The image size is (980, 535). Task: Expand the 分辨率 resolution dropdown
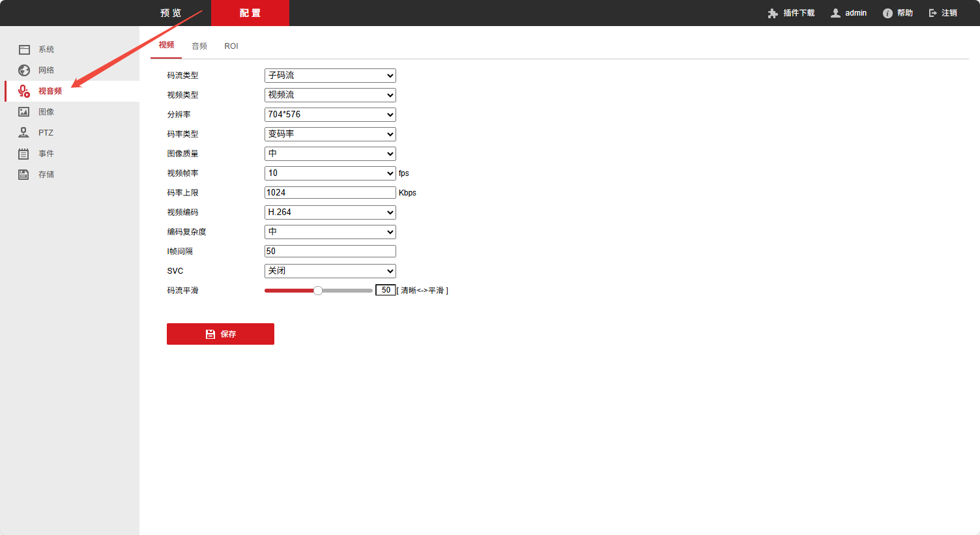point(330,115)
